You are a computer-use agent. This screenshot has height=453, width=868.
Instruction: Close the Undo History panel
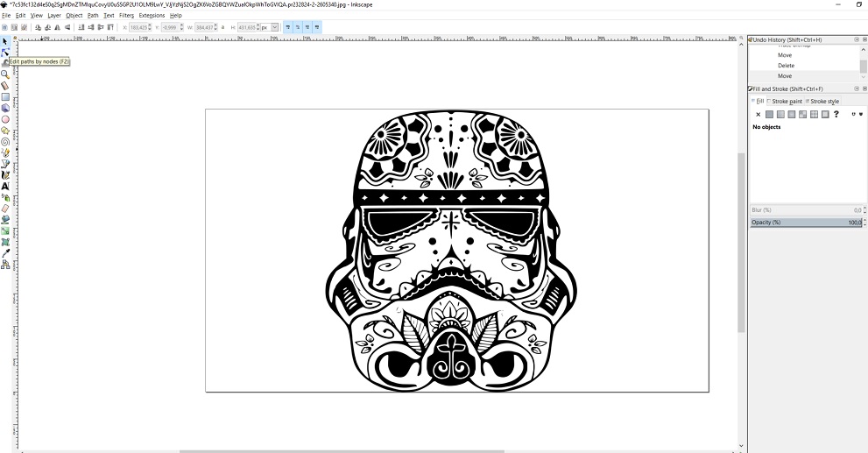point(864,40)
